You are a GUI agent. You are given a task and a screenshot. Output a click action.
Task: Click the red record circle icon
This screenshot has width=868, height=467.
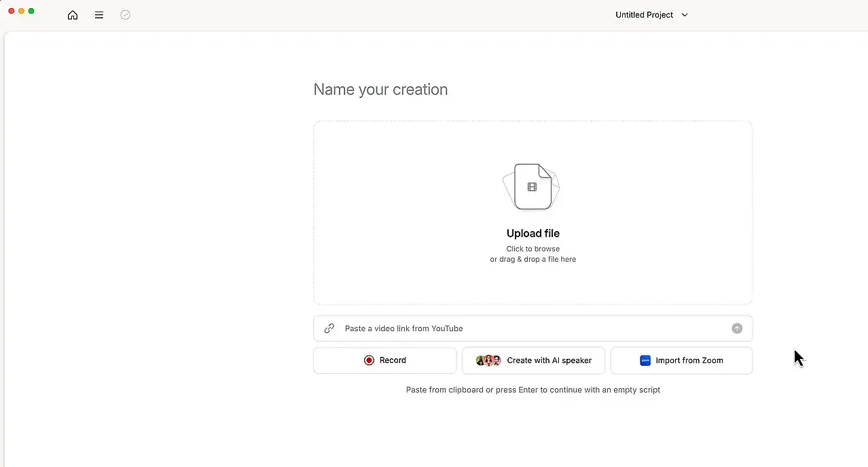pyautogui.click(x=369, y=360)
